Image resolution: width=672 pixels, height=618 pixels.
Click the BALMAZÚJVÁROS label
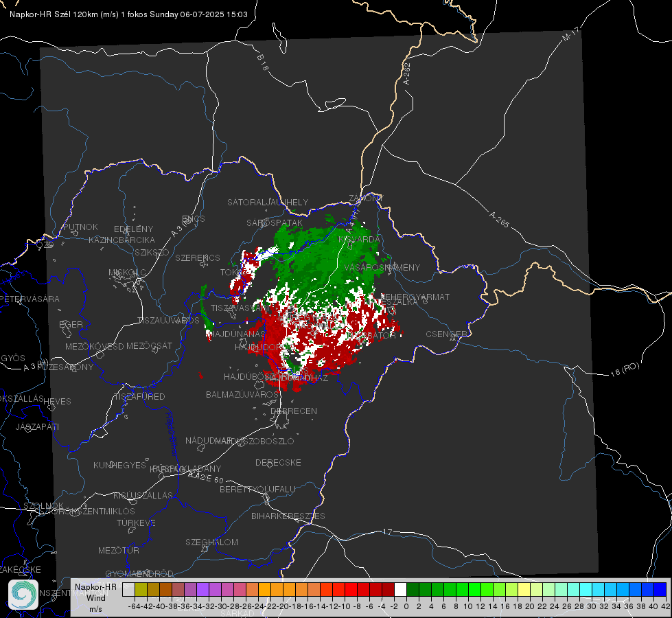pyautogui.click(x=242, y=394)
